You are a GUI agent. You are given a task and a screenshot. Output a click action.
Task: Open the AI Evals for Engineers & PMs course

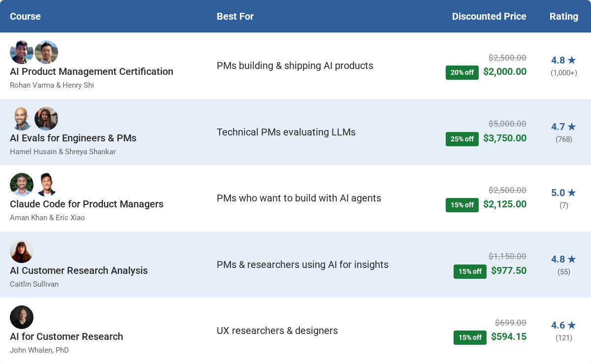click(73, 138)
